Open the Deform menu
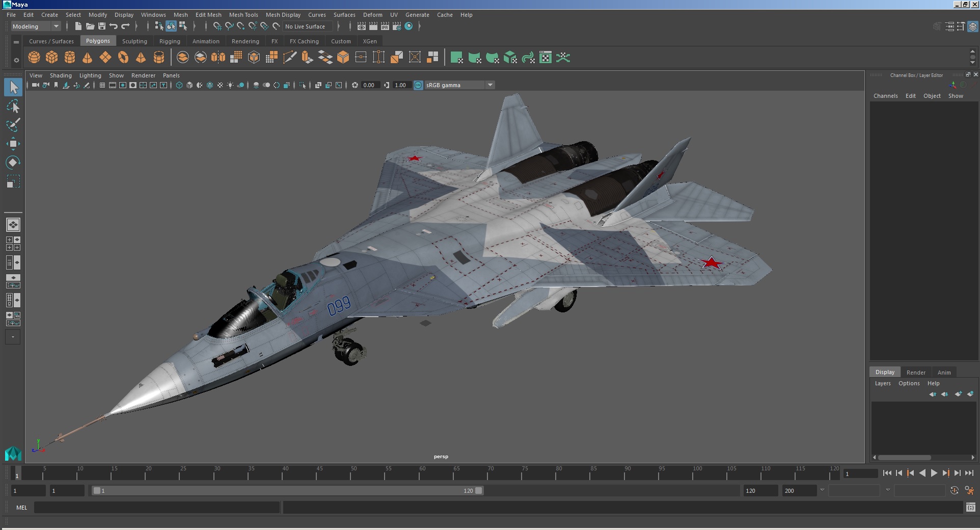 pos(372,15)
